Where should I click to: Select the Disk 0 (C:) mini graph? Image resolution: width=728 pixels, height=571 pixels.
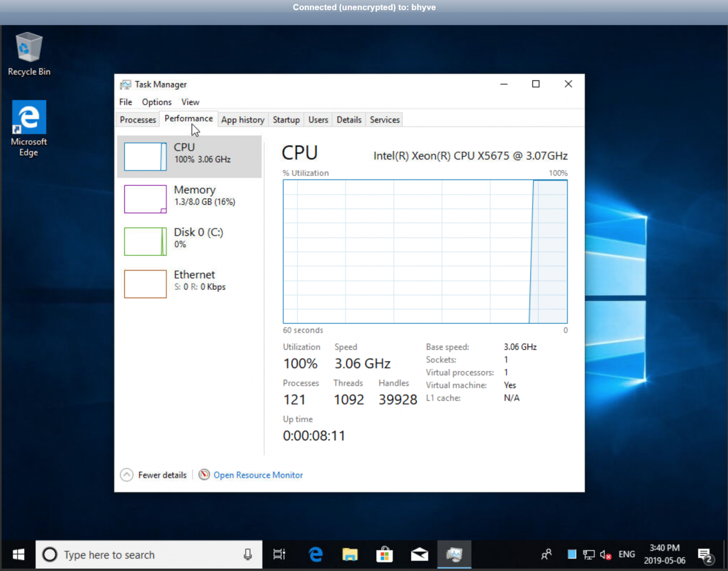pos(145,241)
